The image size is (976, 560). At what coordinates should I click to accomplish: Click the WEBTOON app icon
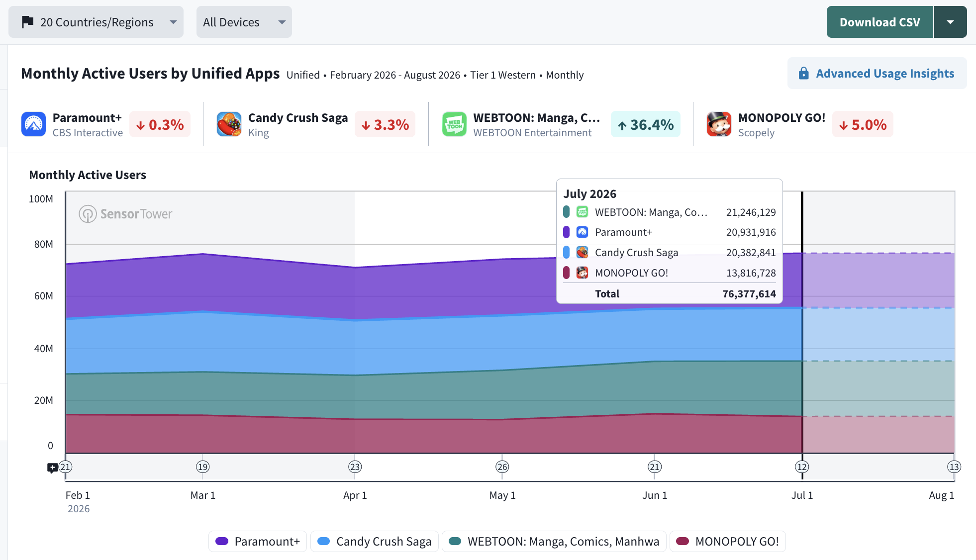(454, 124)
